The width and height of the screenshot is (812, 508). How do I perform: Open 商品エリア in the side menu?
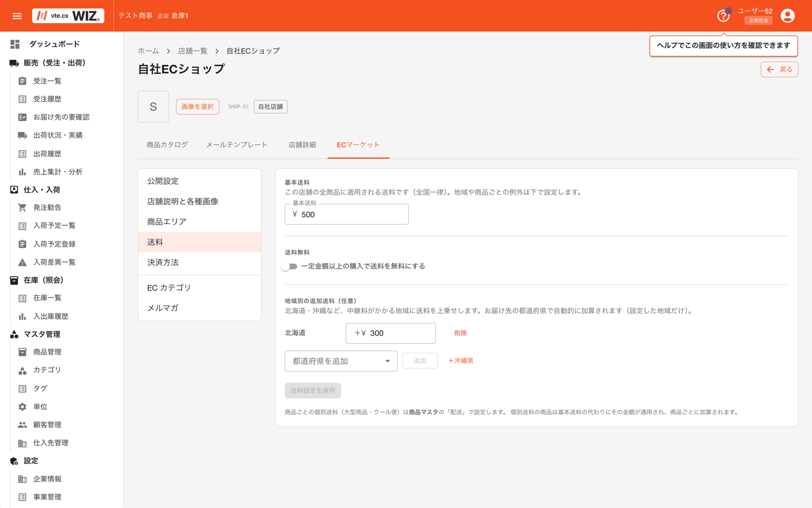(200, 222)
